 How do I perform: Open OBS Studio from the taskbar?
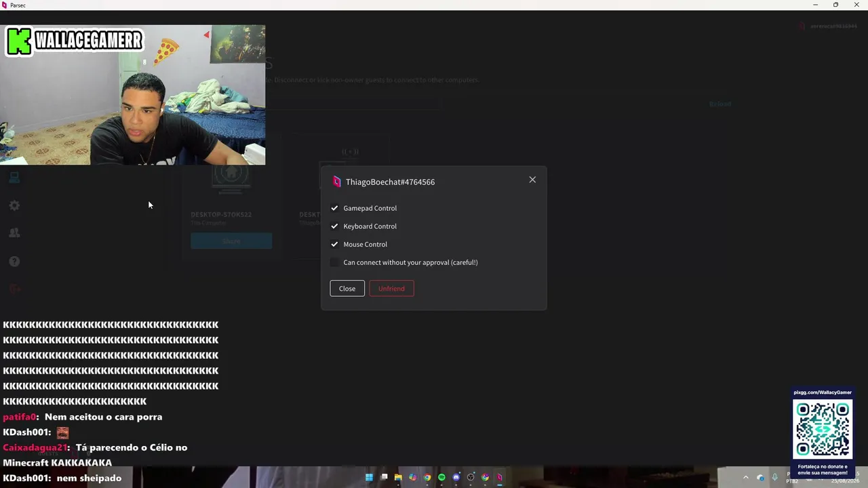click(x=471, y=477)
